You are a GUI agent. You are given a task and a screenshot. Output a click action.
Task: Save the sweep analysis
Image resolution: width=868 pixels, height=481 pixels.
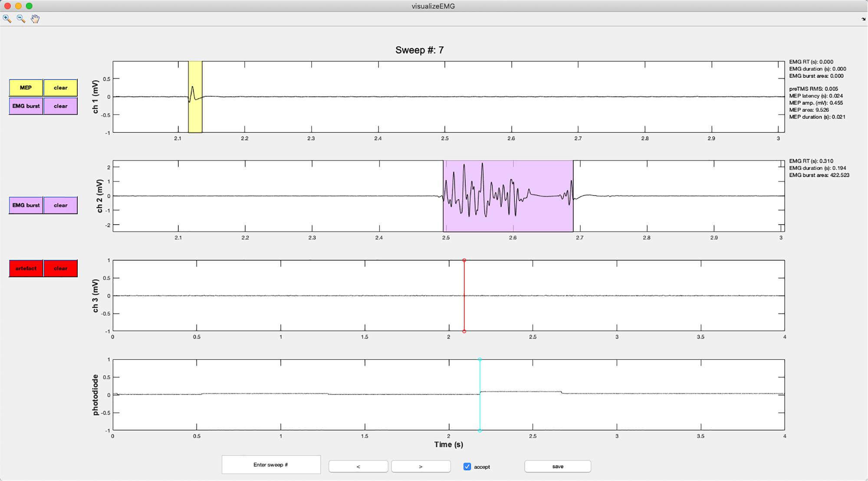tap(558, 467)
